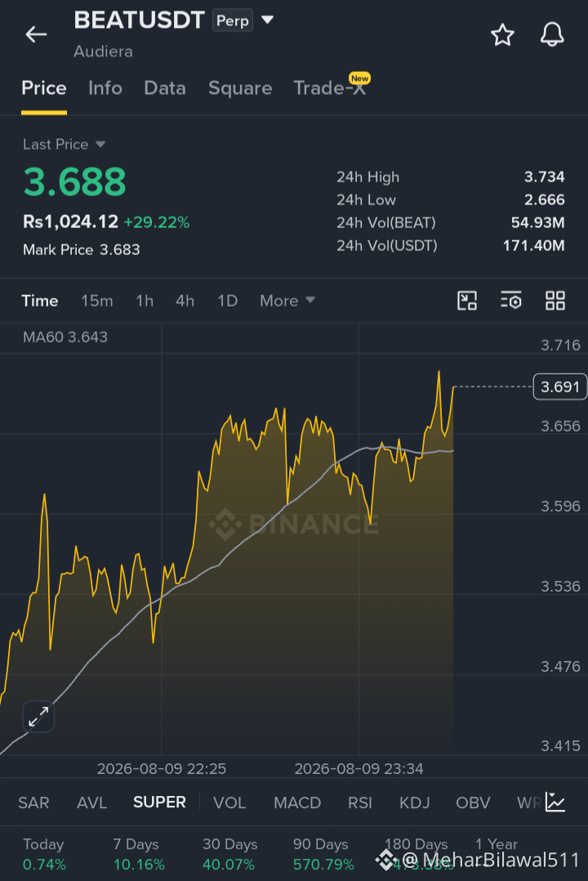The width and height of the screenshot is (588, 881).
Task: Click the 2026-08-09 22:25 time label
Action: pos(161,768)
